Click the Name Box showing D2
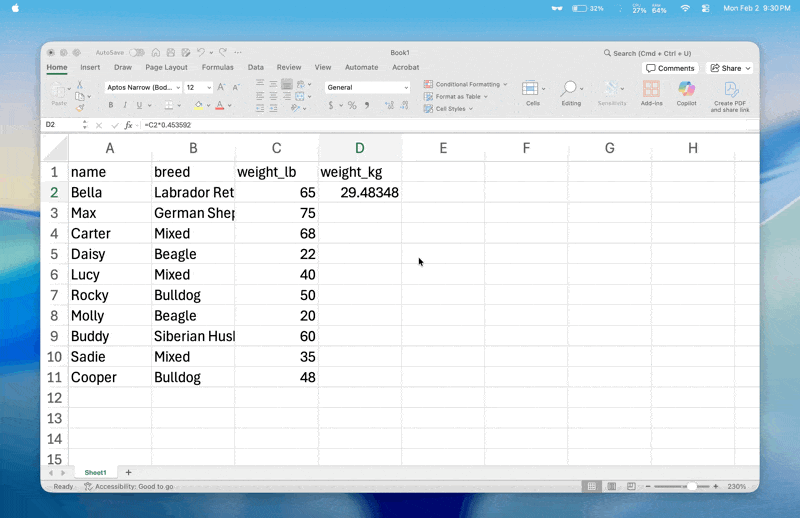Image resolution: width=800 pixels, height=518 pixels. [x=62, y=125]
